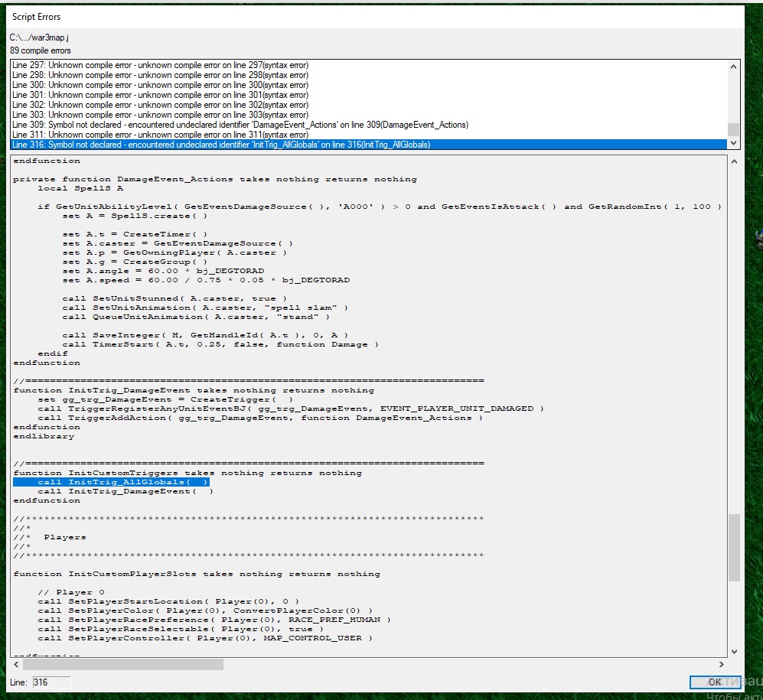Select the Line 297 compile error entry
The width and height of the screenshot is (763, 700).
160,66
